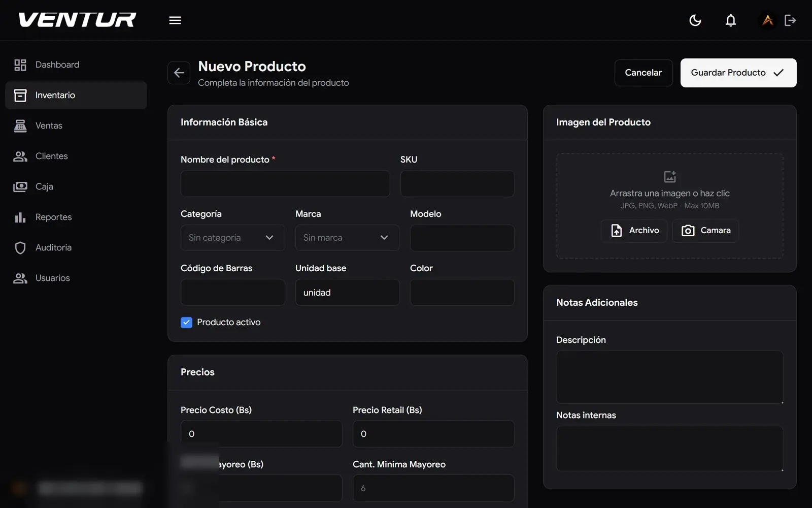Image resolution: width=812 pixels, height=508 pixels.
Task: Open the user avatar menu
Action: [x=768, y=20]
